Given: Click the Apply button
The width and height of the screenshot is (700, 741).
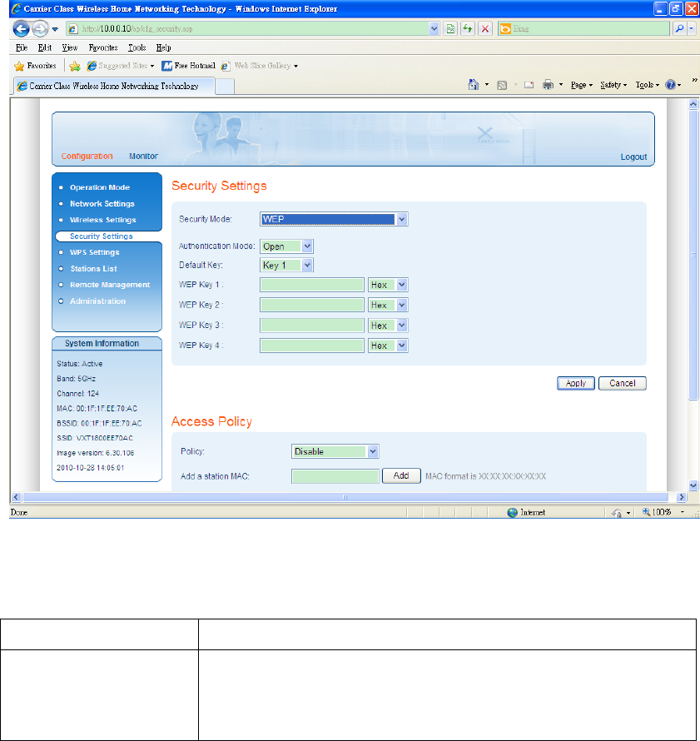Looking at the screenshot, I should pyautogui.click(x=576, y=383).
